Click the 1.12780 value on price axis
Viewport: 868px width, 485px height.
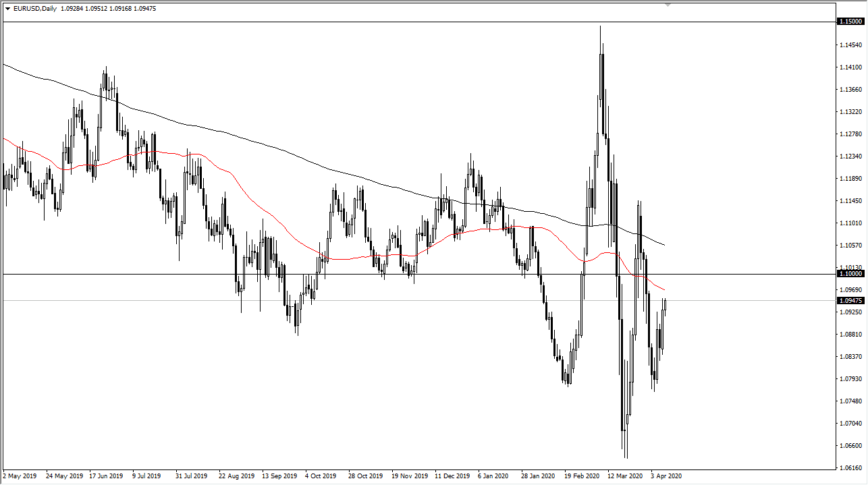click(x=851, y=134)
